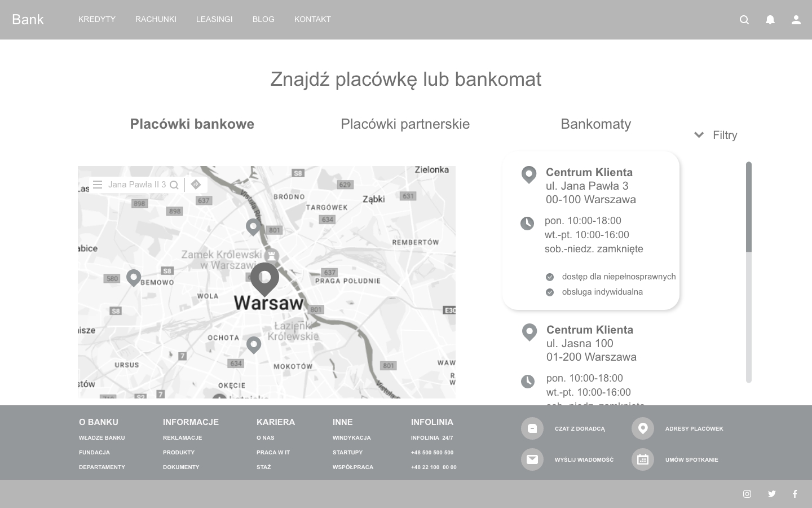This screenshot has height=508, width=812.
Task: Open the user account profile icon
Action: tap(796, 20)
